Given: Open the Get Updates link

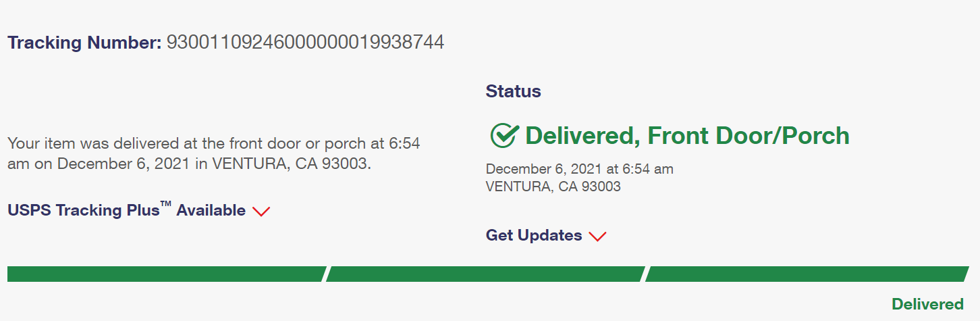Looking at the screenshot, I should point(534,235).
